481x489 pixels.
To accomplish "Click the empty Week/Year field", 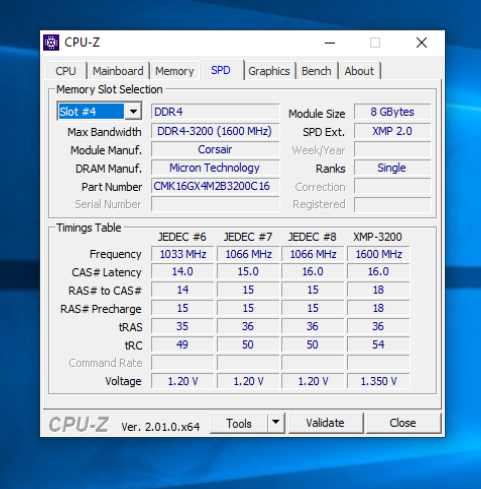I will click(x=392, y=149).
